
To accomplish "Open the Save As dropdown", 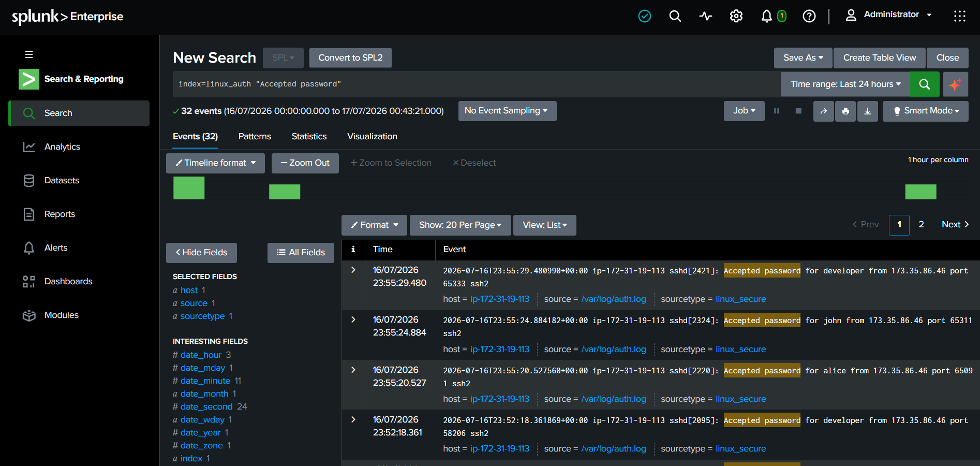I will (803, 58).
